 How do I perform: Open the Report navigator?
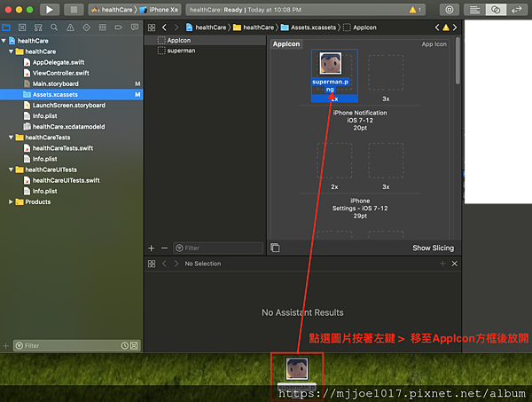click(x=135, y=28)
